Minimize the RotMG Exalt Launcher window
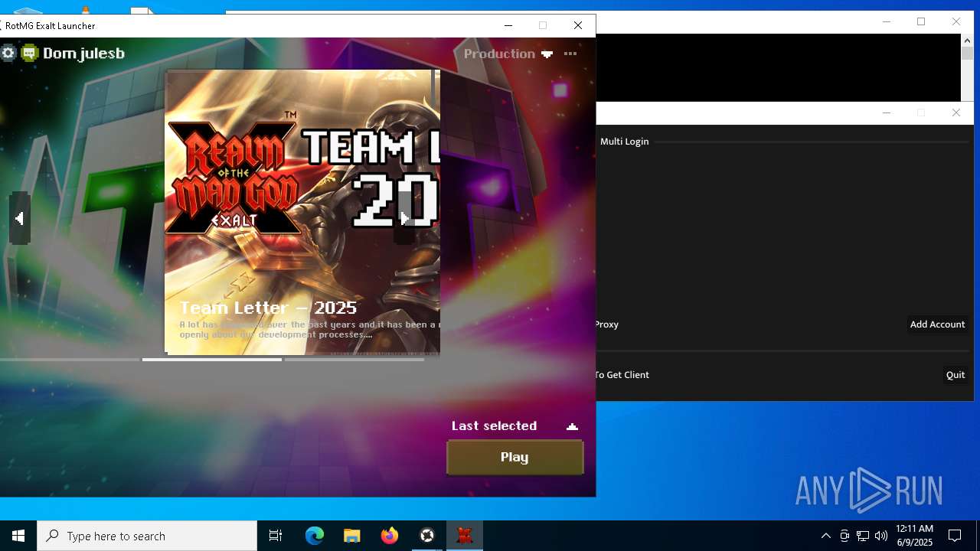980x551 pixels. click(x=508, y=25)
